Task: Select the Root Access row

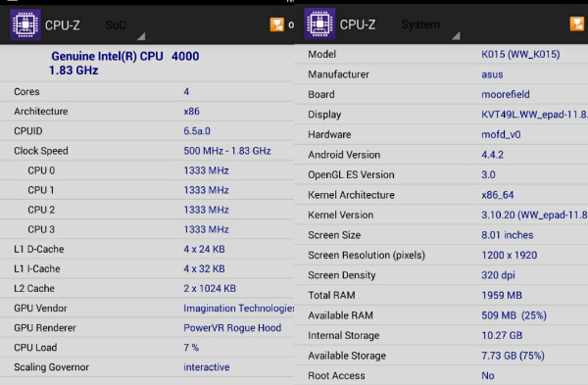Action: [441, 375]
